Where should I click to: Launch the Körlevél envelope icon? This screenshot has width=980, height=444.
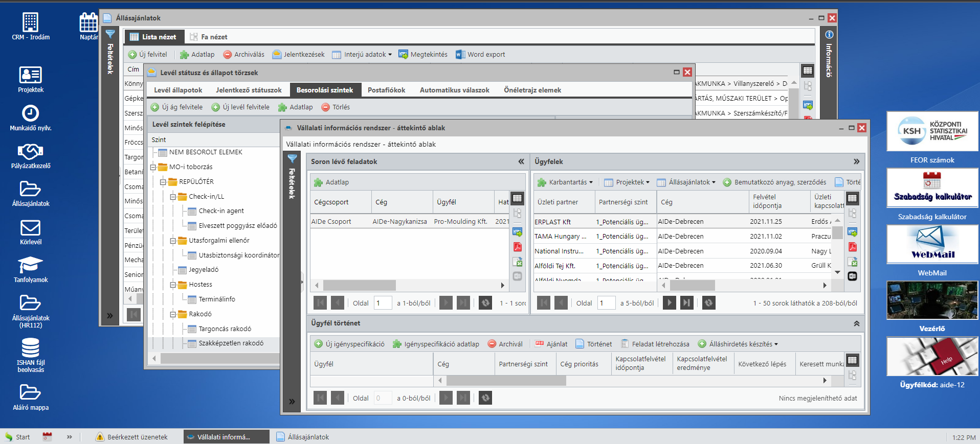(x=30, y=228)
